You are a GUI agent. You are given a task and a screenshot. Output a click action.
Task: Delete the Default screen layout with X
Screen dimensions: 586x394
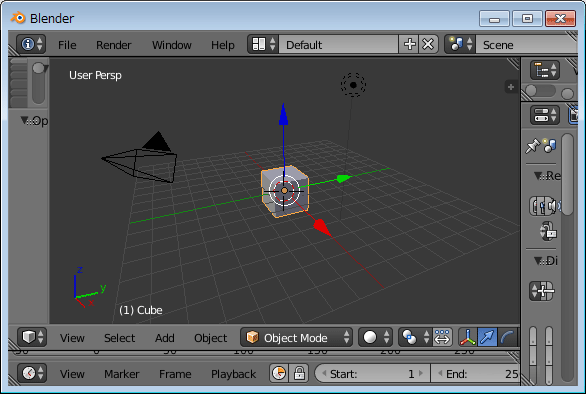[428, 44]
